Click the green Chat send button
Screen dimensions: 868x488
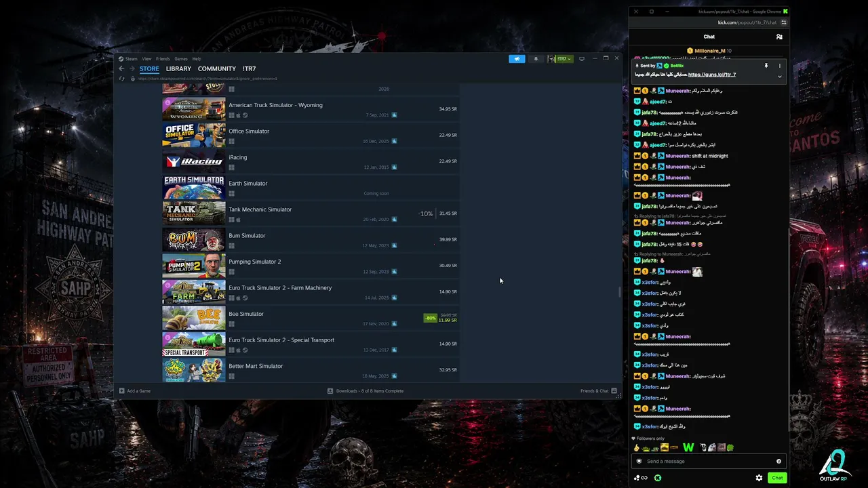point(777,478)
